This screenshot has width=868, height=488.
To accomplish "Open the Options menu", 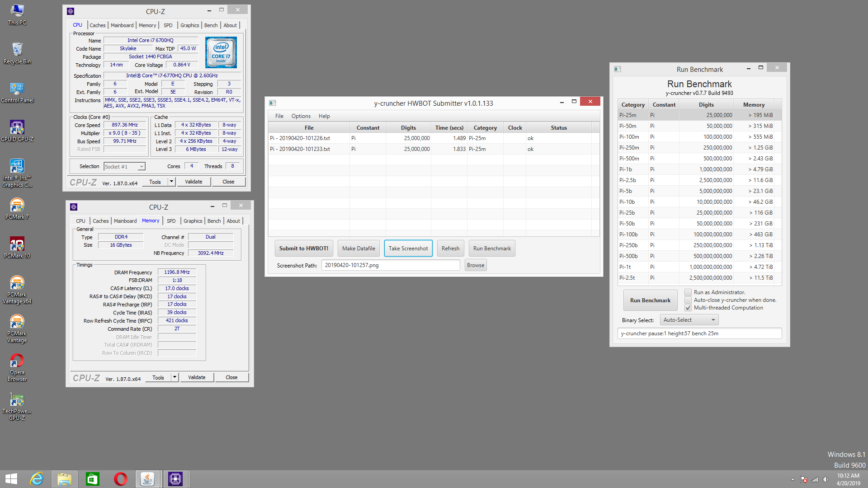I will pos(301,116).
